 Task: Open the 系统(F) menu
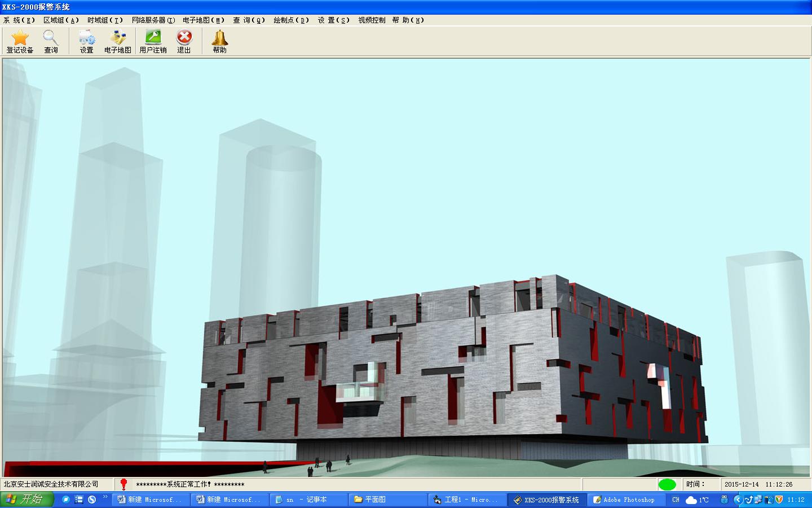click(19, 20)
